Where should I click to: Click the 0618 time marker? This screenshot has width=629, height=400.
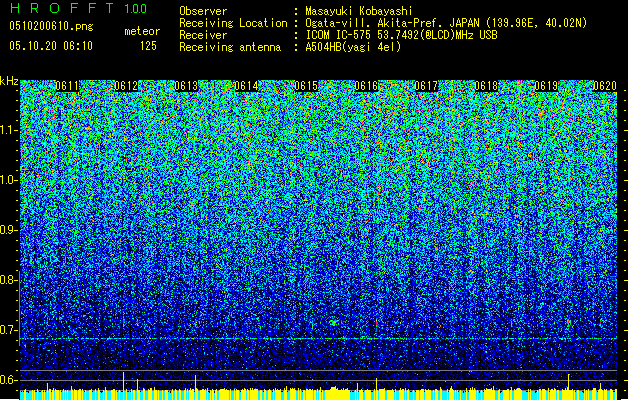(486, 86)
